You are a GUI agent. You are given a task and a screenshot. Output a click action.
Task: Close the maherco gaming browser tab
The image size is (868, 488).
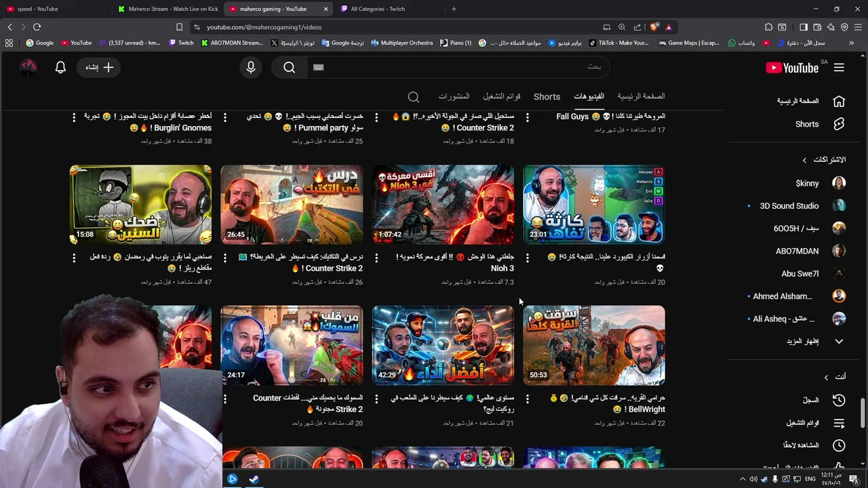pos(325,9)
